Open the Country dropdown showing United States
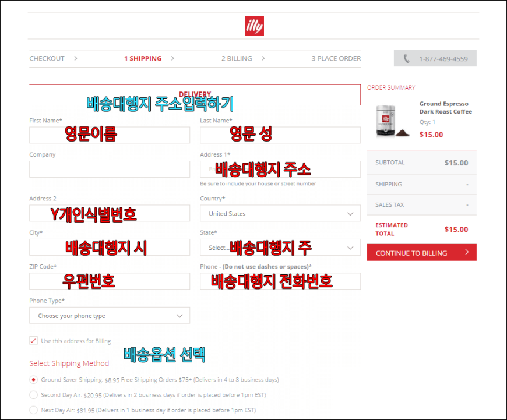This screenshot has width=507, height=420. (280, 213)
